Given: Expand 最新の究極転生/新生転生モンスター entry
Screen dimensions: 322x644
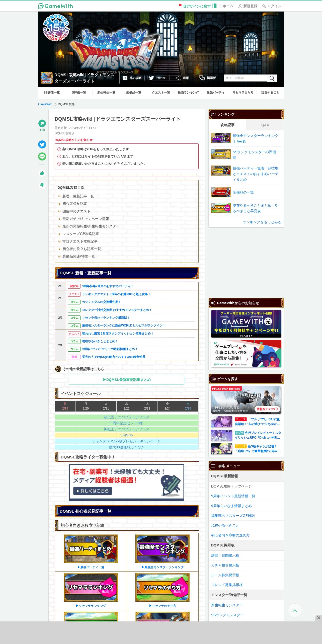Looking at the screenshot, I should click(91, 226).
